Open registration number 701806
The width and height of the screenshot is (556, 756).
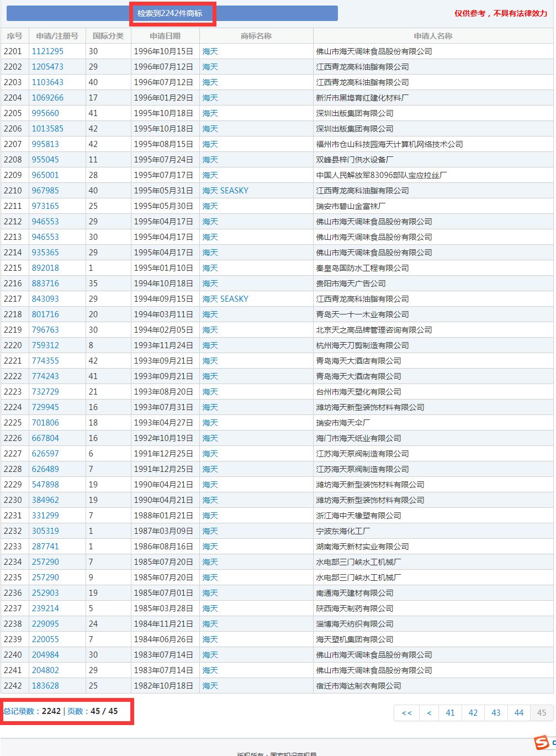[x=45, y=423]
